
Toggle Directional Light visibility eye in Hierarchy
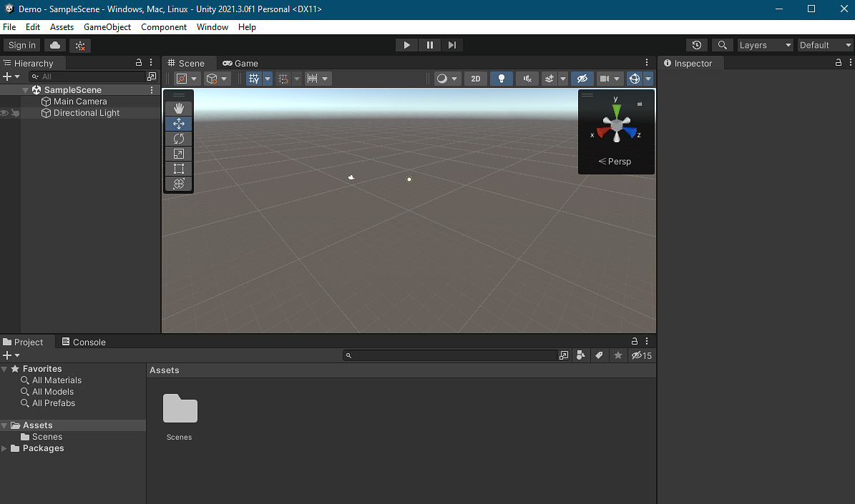[x=4, y=113]
